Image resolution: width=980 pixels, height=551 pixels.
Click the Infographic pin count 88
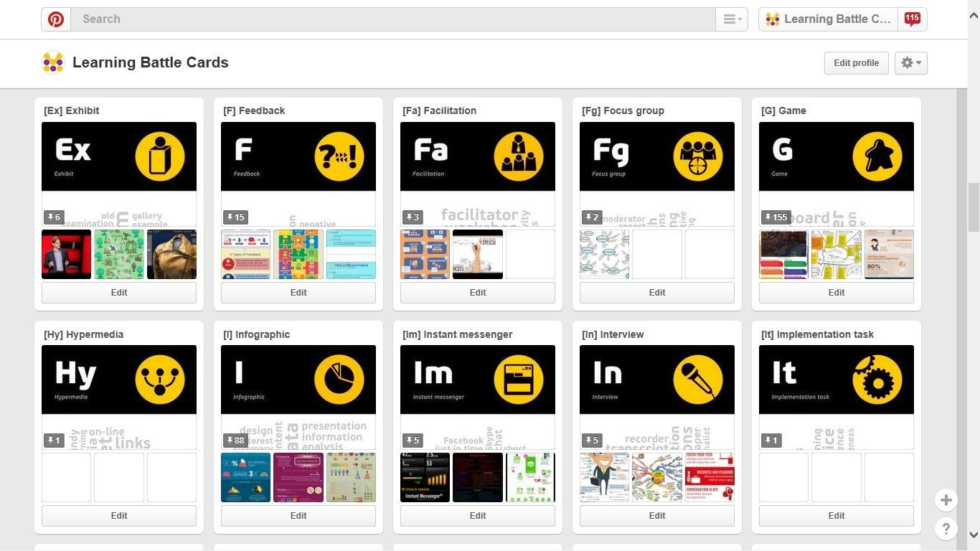tap(235, 440)
